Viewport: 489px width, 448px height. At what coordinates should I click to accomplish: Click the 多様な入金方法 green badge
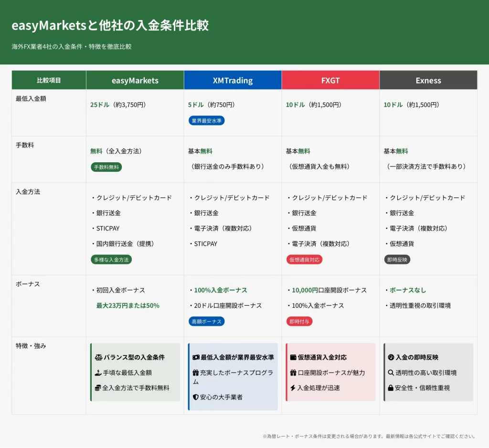[111, 260]
